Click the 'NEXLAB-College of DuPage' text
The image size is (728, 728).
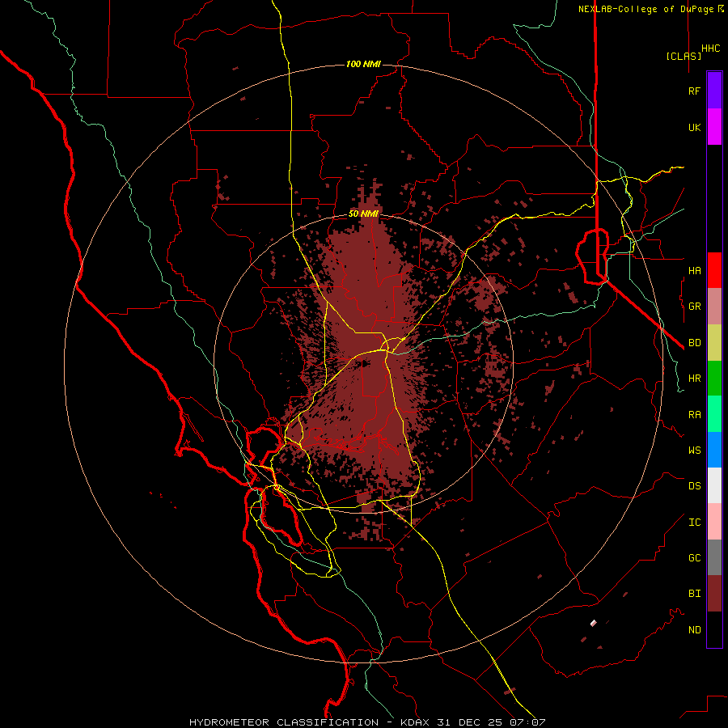tap(645, 9)
